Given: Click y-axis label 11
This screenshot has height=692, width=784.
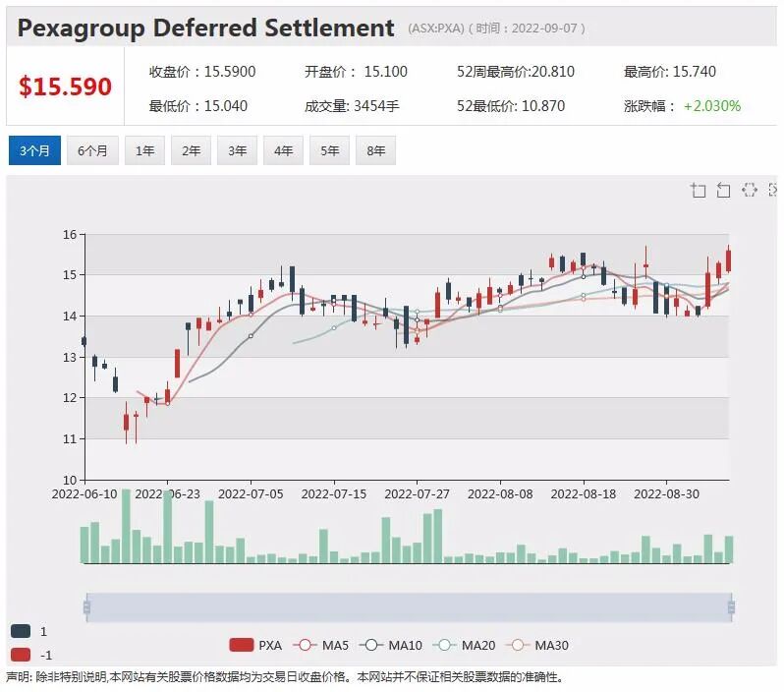Looking at the screenshot, I should tap(70, 438).
